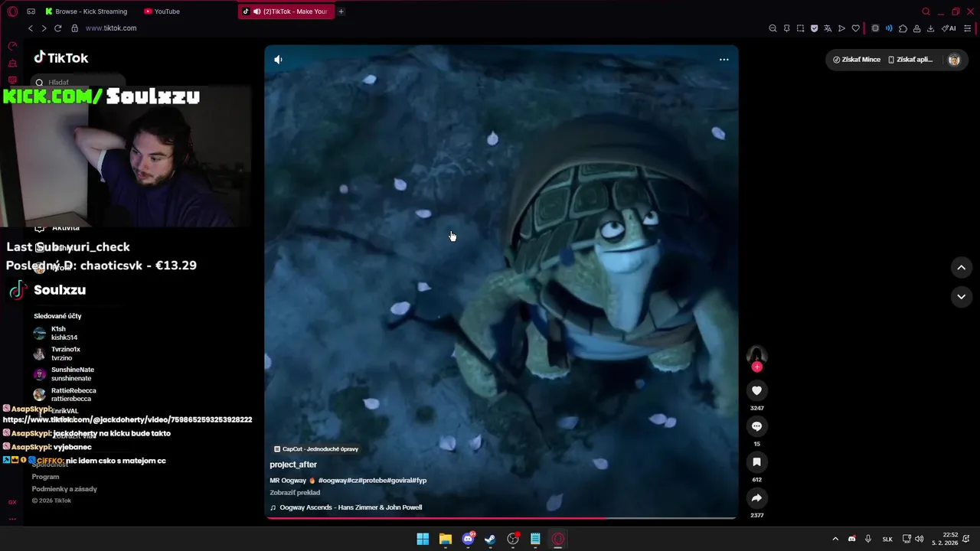Click Zobraziť preklad to show translation
Image resolution: width=980 pixels, height=551 pixels.
(x=295, y=493)
